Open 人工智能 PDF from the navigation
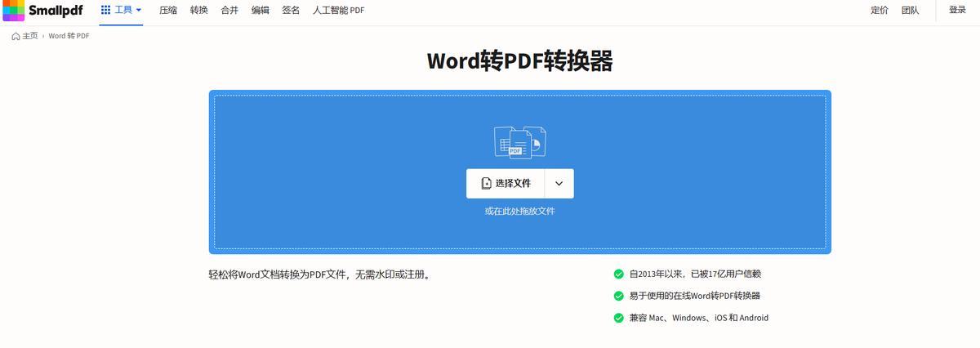The width and height of the screenshot is (980, 348). coord(338,11)
